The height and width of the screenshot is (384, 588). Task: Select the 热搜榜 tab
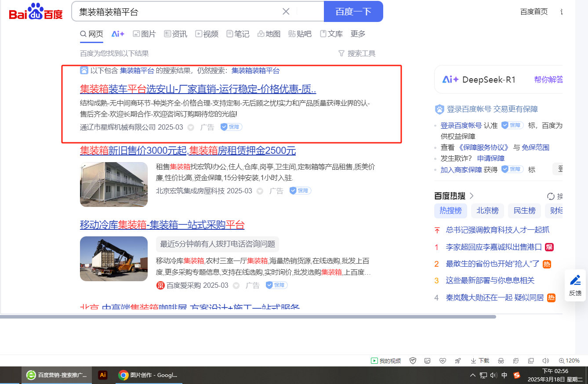pos(450,210)
